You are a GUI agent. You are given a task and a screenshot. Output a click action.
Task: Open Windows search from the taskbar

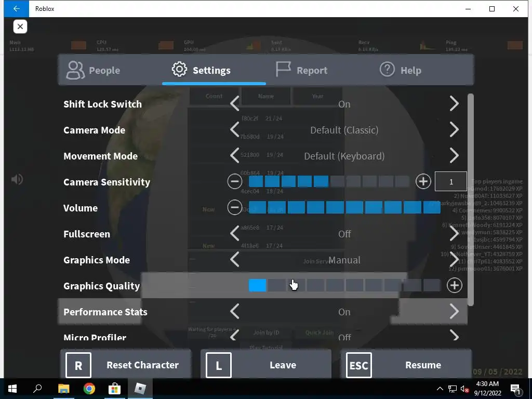(x=37, y=389)
